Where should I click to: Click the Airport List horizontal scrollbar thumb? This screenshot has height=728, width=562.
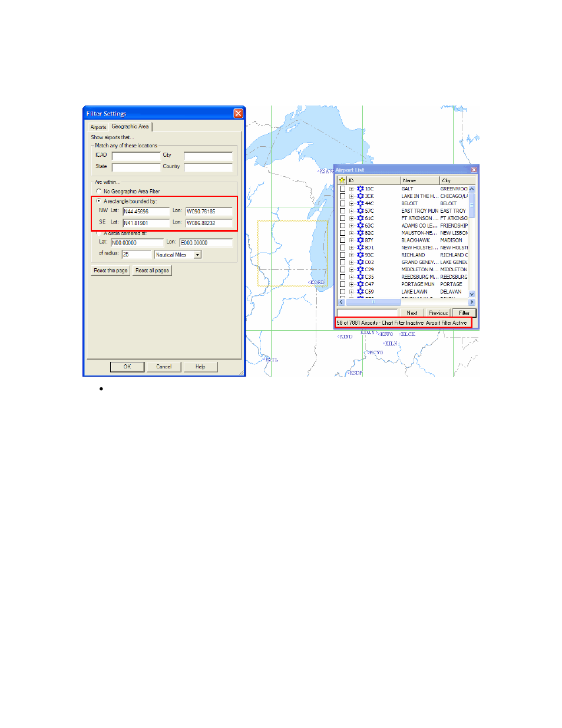point(373,302)
